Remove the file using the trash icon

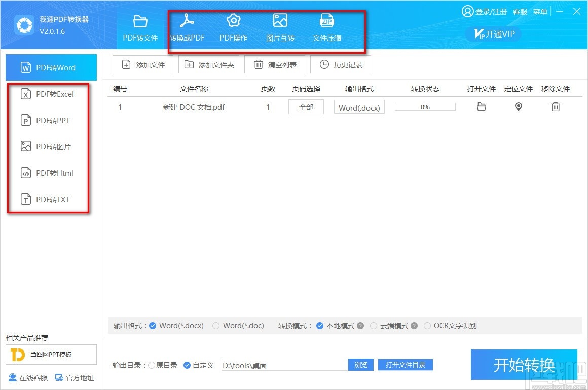point(556,107)
